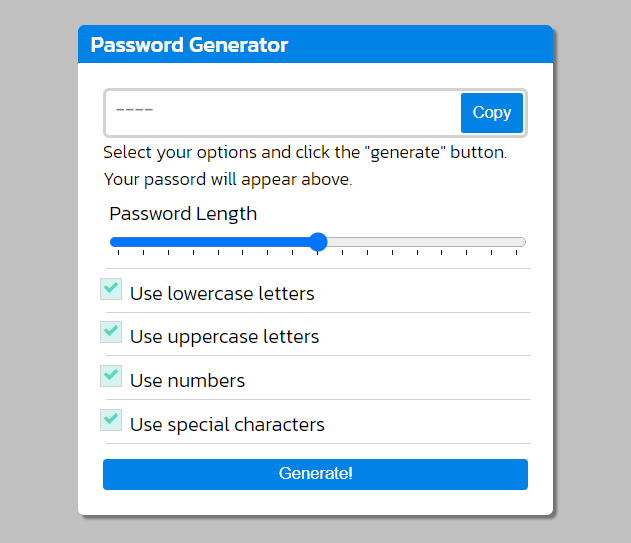Click the rightmost tick mark under the slider

click(x=516, y=254)
